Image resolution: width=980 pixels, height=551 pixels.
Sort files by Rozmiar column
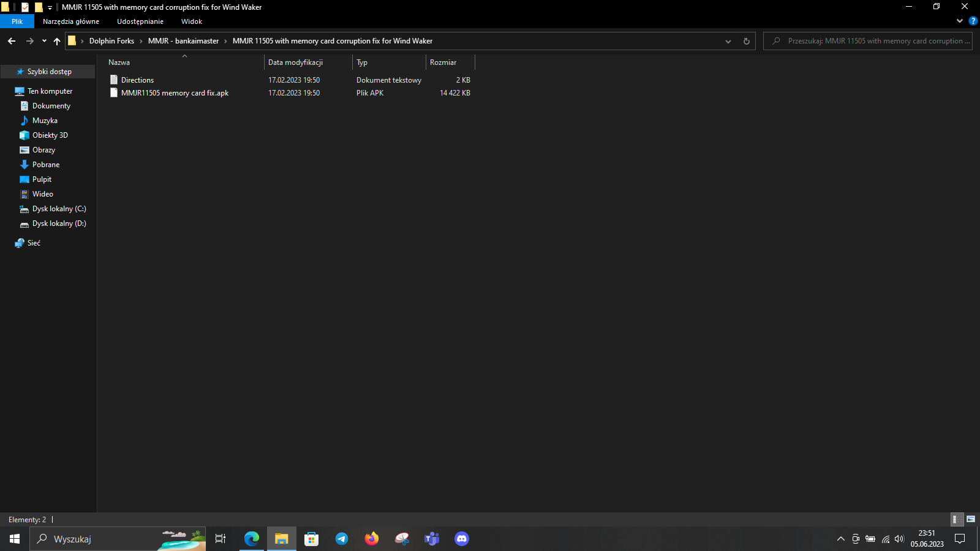(x=450, y=62)
